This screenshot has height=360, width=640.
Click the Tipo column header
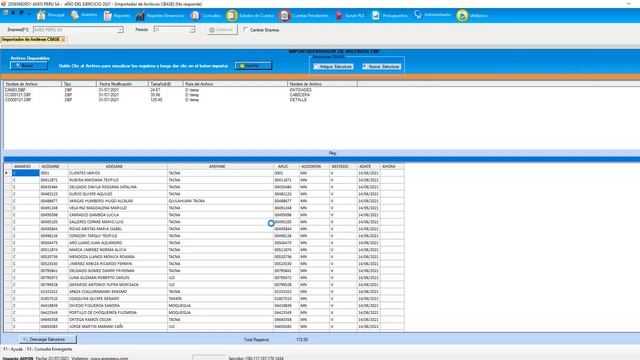[x=79, y=84]
